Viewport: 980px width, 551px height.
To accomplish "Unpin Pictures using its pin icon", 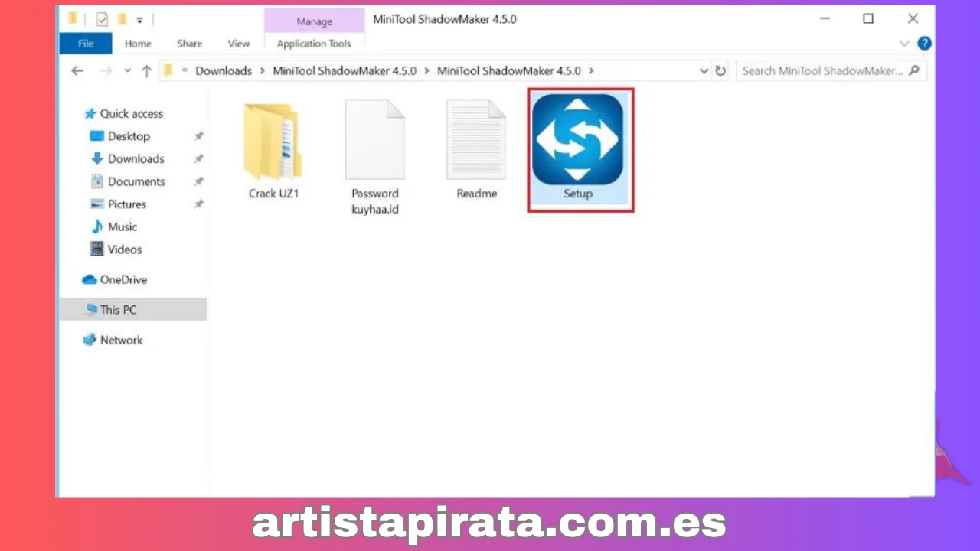I will (x=198, y=204).
